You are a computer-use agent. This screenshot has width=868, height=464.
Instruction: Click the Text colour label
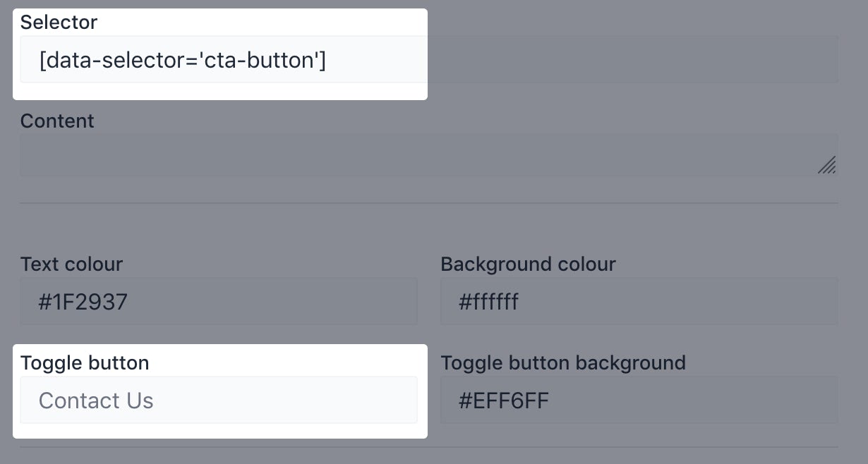click(x=71, y=264)
